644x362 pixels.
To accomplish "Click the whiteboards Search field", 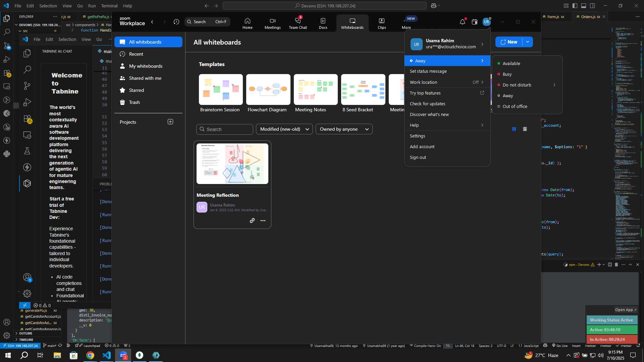I will [x=225, y=129].
